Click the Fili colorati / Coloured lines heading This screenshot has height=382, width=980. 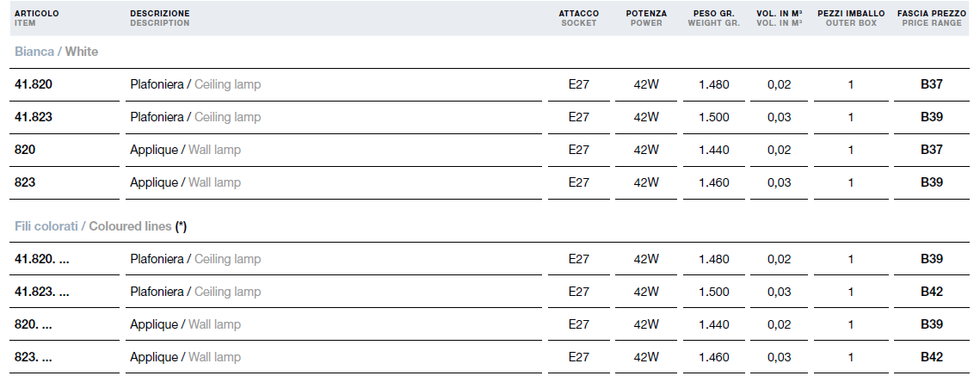tap(101, 226)
